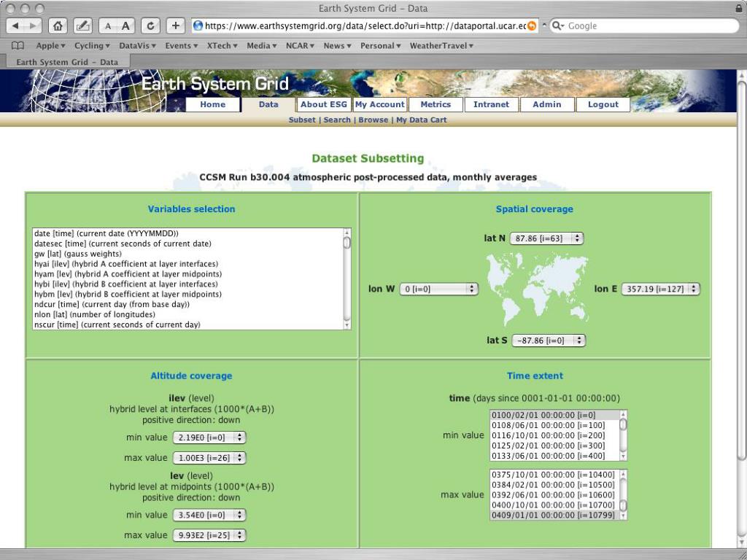Click the orange RSS/snapback icon in address bar
This screenshot has height=560, width=747.
pyautogui.click(x=531, y=26)
